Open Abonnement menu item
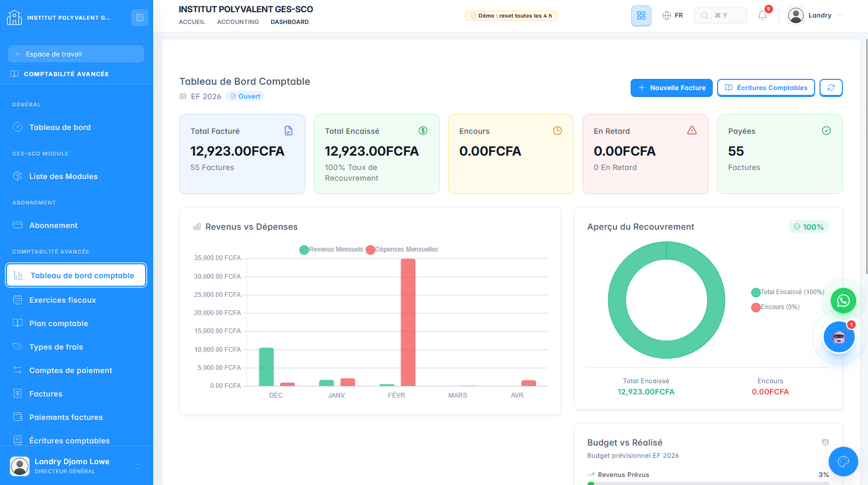 [x=76, y=225]
